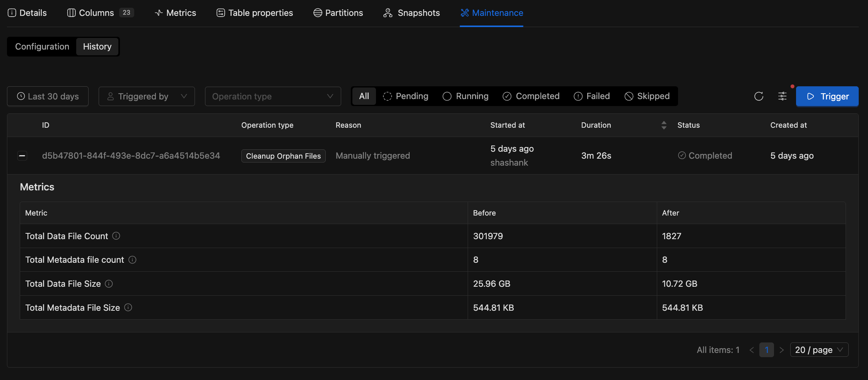868x380 pixels.
Task: Refresh the maintenance history list
Action: (758, 96)
